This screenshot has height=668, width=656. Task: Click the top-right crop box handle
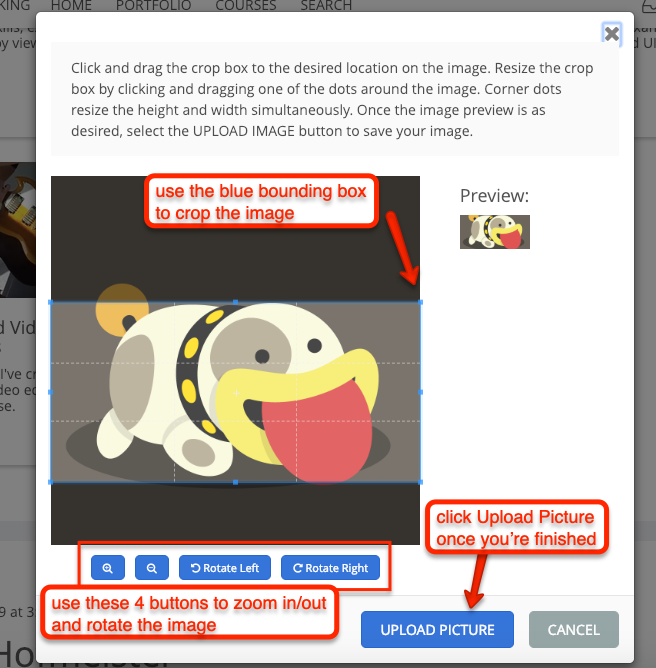point(420,302)
